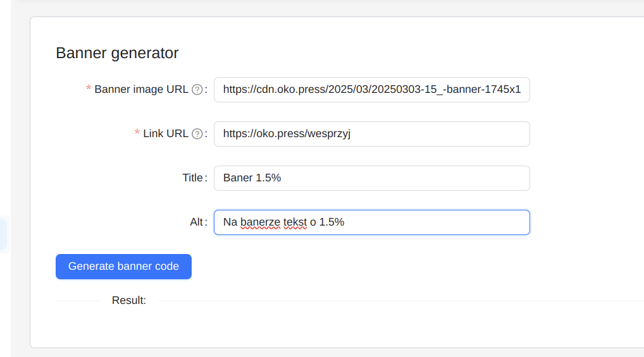Select the highlighted blue sidebar item at left edge
The height and width of the screenshot is (357, 644).
click(3, 234)
